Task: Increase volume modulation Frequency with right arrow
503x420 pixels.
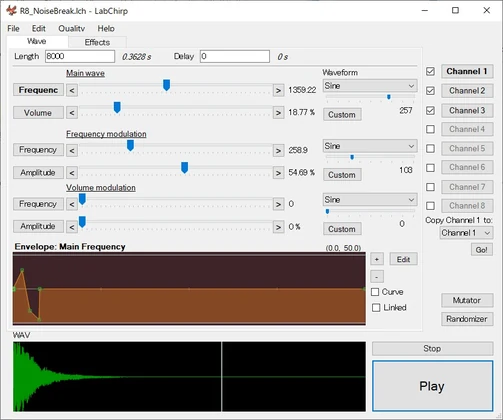Action: (x=278, y=204)
